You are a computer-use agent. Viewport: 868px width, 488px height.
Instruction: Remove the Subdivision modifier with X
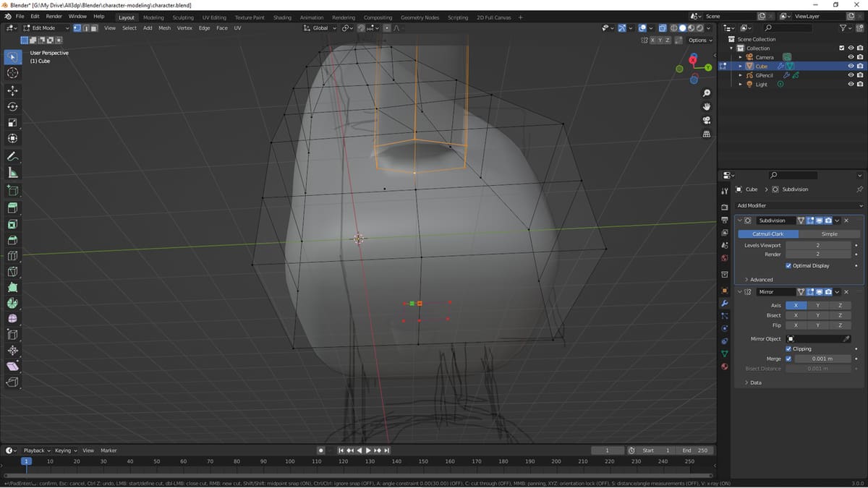846,221
